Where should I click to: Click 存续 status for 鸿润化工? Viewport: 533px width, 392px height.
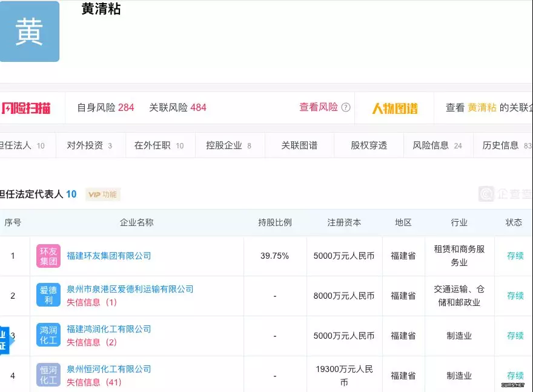click(x=515, y=336)
